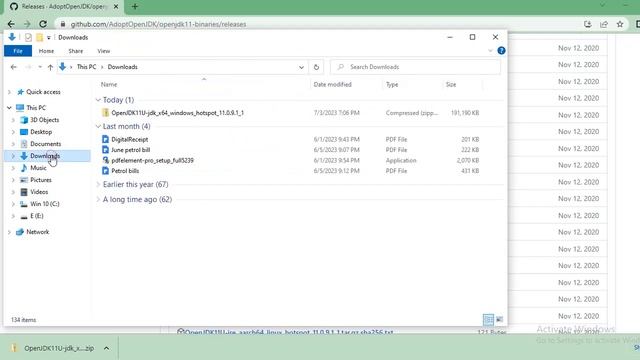The width and height of the screenshot is (640, 360).
Task: Collapse the This PC tree node
Action: (x=9, y=108)
